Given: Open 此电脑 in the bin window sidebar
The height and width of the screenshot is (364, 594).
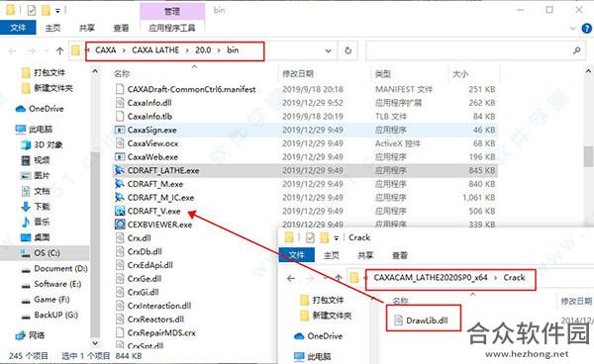Looking at the screenshot, I should coord(41,130).
